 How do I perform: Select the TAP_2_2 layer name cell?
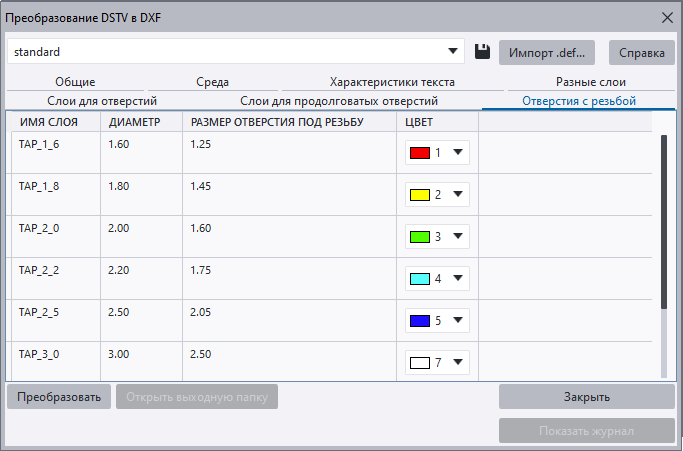tap(56, 278)
